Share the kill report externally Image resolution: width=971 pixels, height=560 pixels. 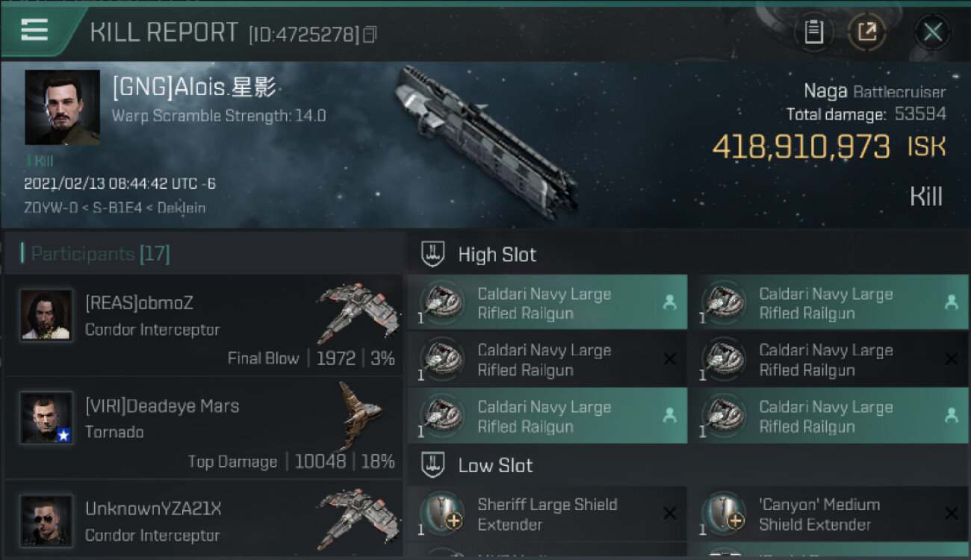866,32
